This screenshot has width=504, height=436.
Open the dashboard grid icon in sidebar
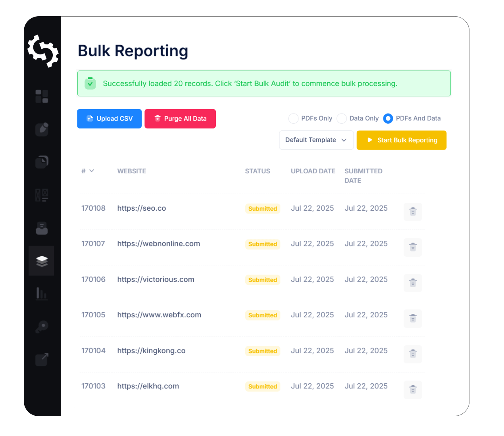point(42,96)
